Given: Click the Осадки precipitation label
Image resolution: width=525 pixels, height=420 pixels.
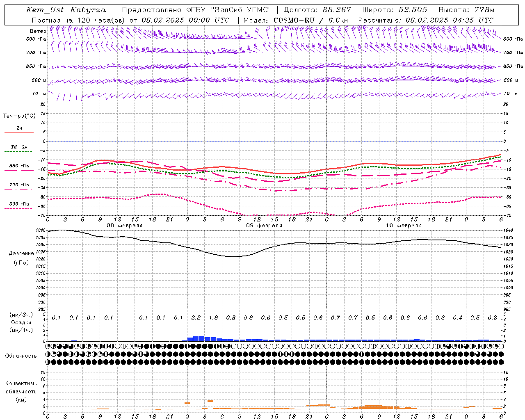Looking at the screenshot, I should pos(21,322).
